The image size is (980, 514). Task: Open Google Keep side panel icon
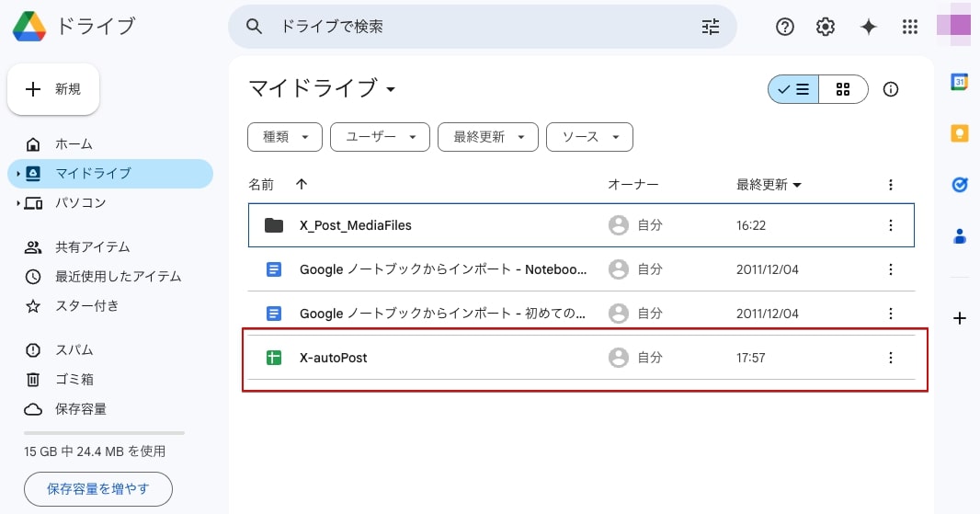pyautogui.click(x=960, y=133)
